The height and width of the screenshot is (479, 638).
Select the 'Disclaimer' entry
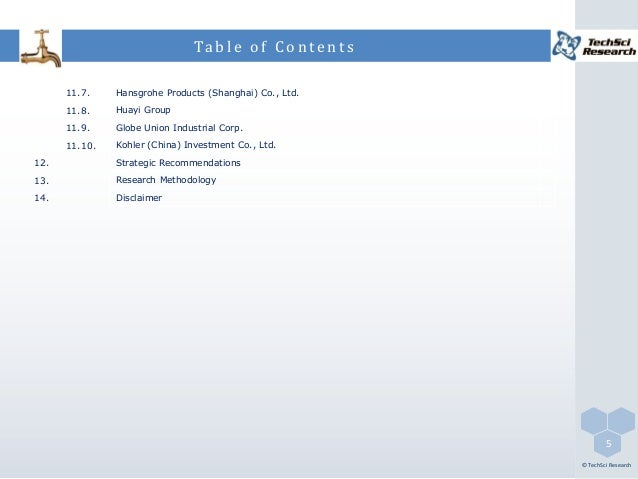(139, 198)
